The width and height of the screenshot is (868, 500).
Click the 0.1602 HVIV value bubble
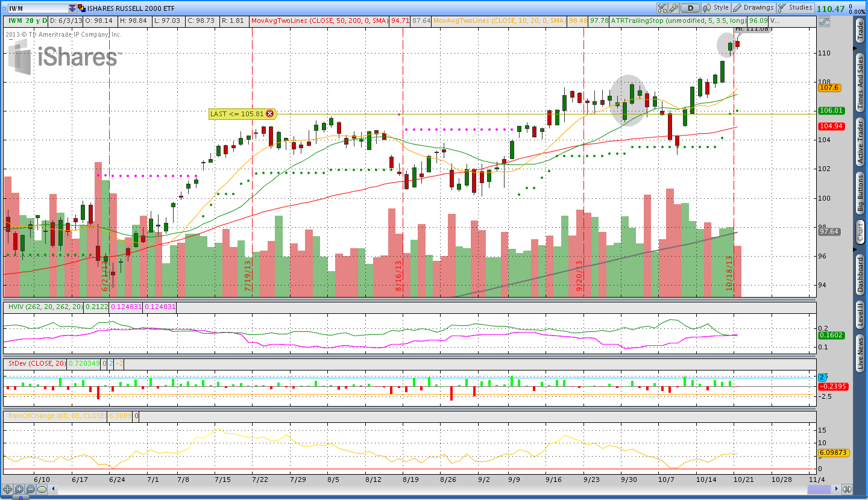[831, 335]
